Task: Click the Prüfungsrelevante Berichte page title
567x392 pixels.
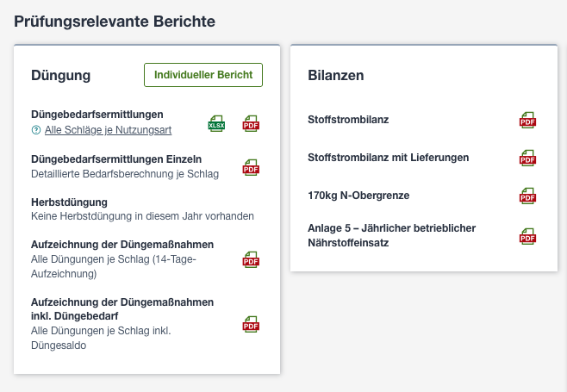Action: pos(115,22)
